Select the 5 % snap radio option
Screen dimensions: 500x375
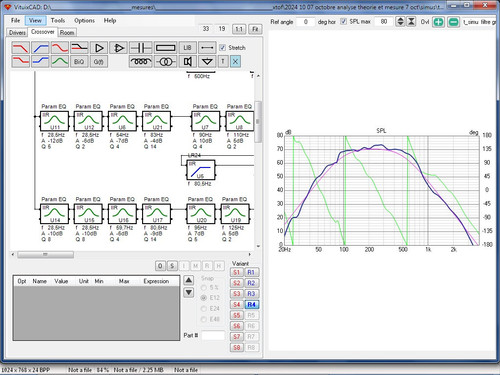204,287
